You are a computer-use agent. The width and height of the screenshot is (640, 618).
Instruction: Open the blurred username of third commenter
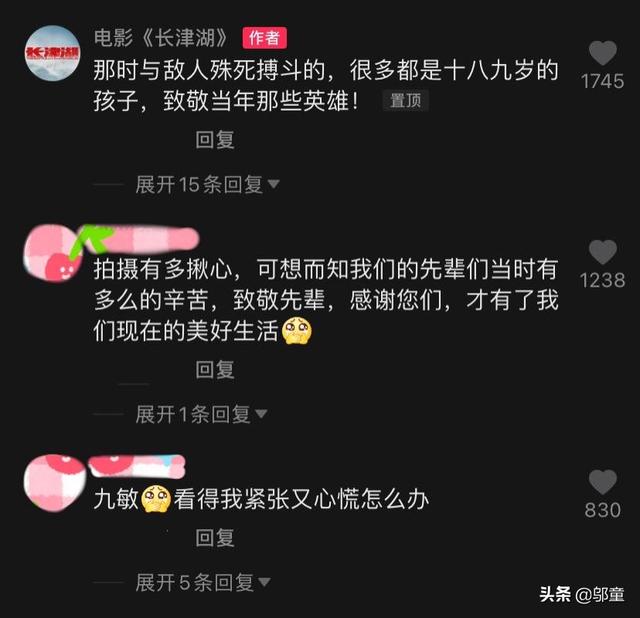tap(137, 466)
